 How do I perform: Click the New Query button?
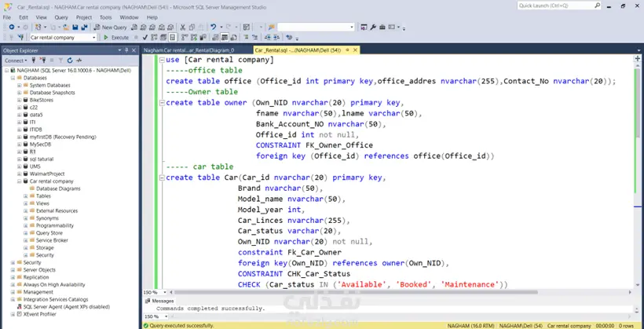[110, 27]
